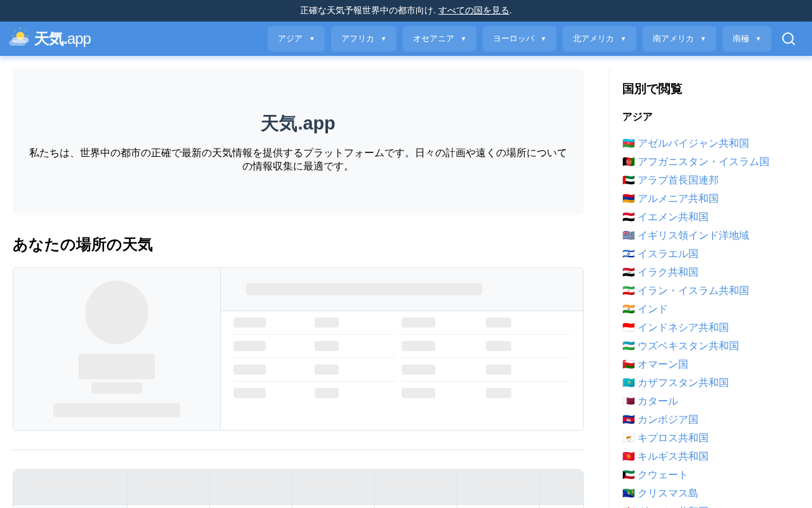Click the India flag icon

(628, 309)
